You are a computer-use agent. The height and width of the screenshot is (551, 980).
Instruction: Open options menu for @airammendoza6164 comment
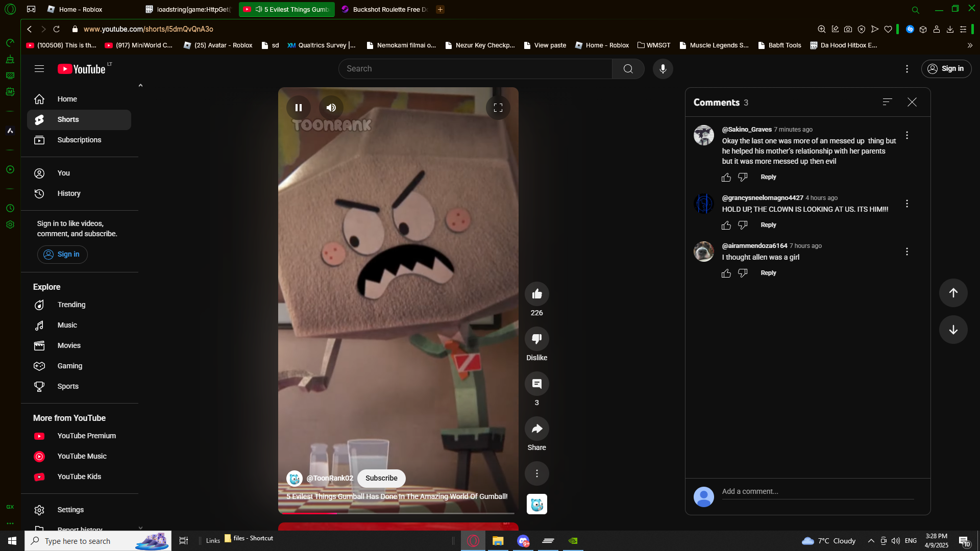(907, 252)
